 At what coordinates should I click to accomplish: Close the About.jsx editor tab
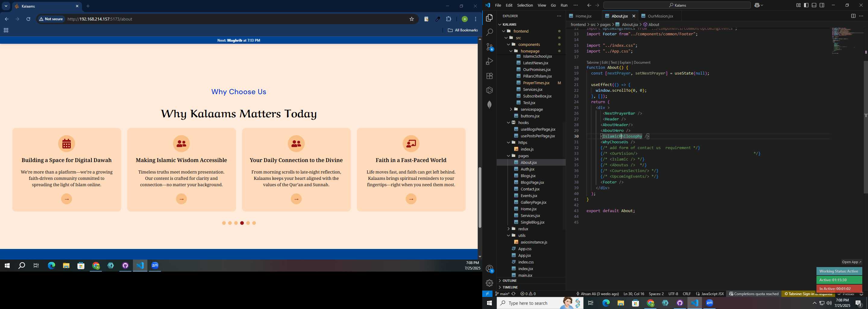pos(634,16)
